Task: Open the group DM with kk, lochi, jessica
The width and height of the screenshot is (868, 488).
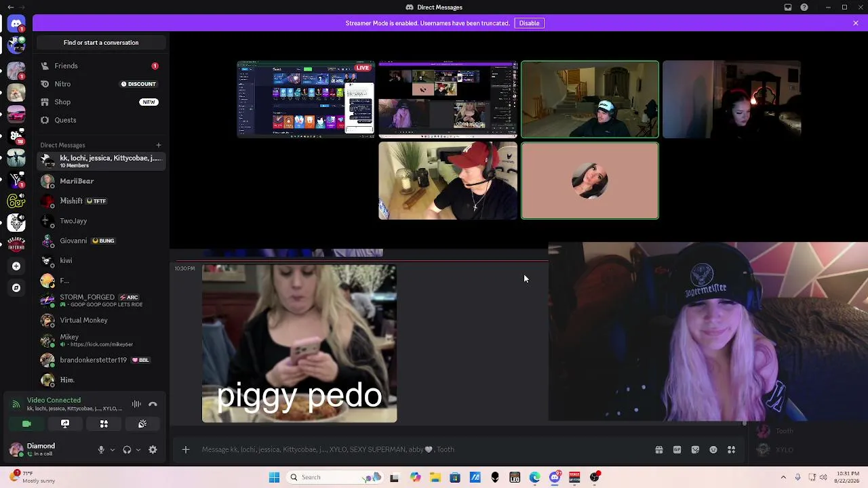Action: point(101,161)
